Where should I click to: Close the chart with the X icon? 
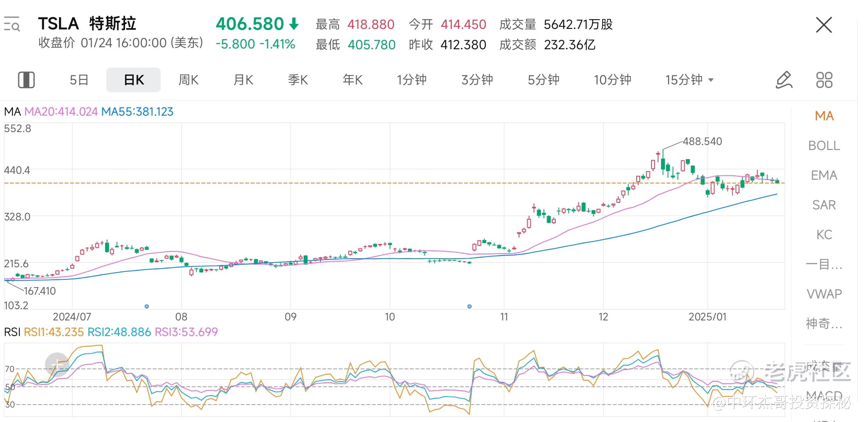[824, 25]
